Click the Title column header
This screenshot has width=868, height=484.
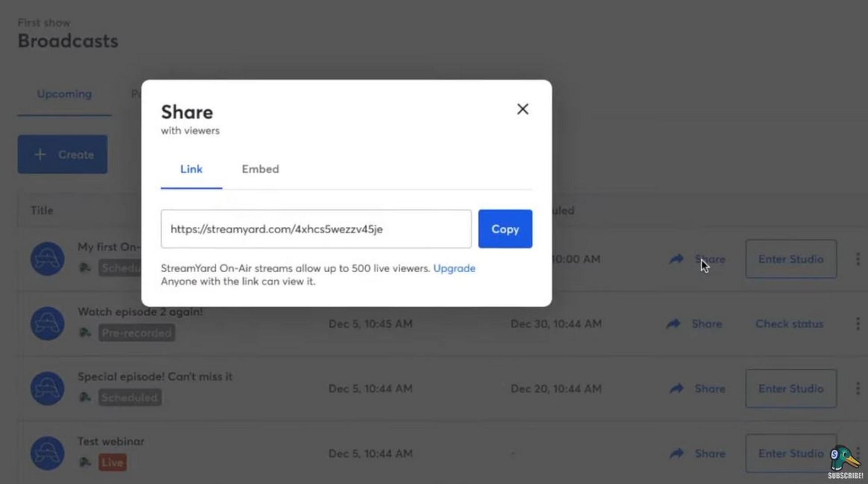click(42, 210)
